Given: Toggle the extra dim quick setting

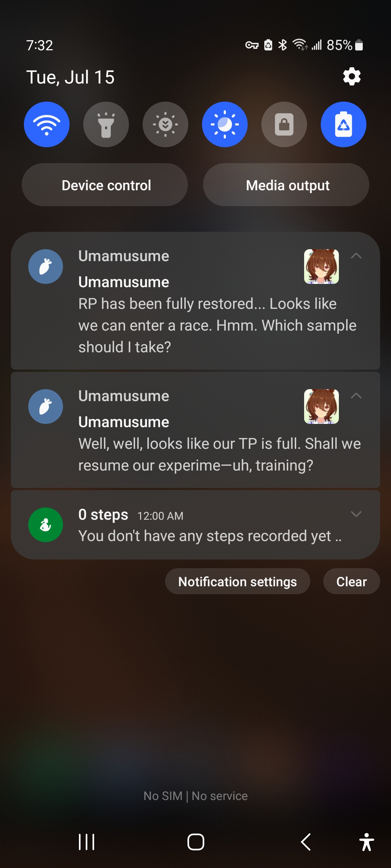Looking at the screenshot, I should click(165, 124).
